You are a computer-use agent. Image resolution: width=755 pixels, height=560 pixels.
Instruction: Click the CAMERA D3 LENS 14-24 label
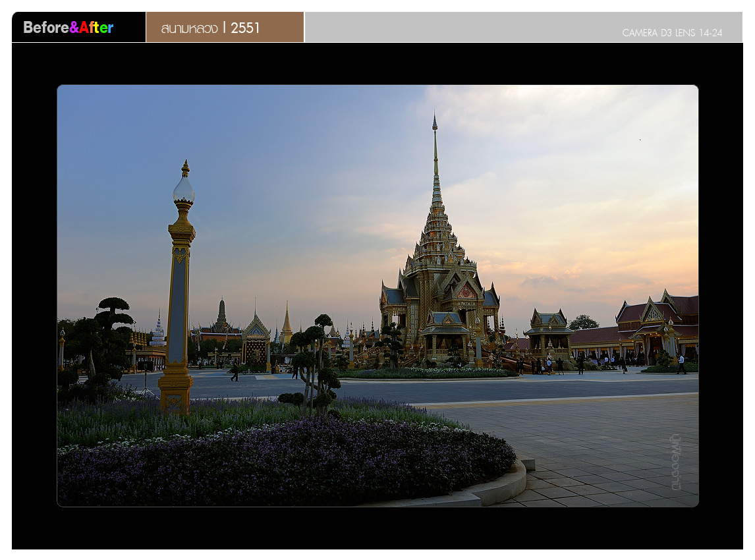point(671,32)
